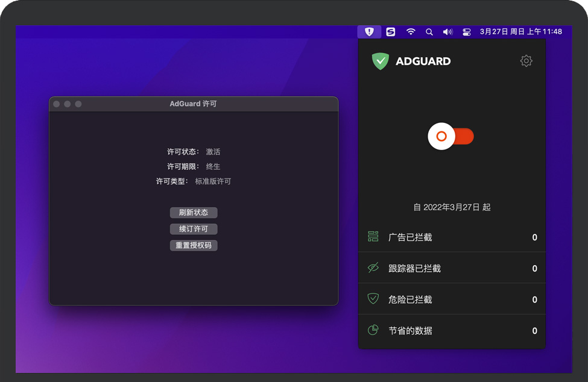Select the 危险已拦截 row label

point(410,299)
